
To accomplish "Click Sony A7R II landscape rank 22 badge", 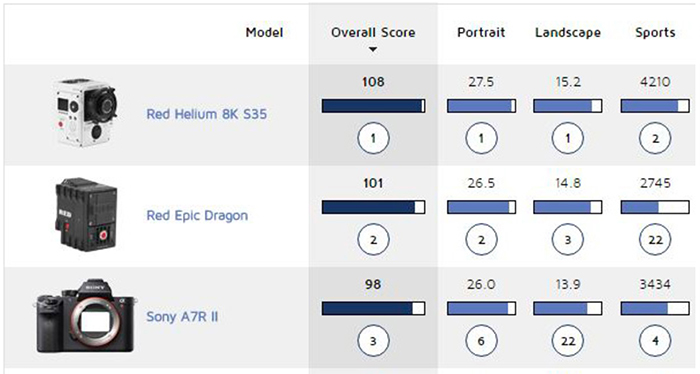I will point(568,341).
